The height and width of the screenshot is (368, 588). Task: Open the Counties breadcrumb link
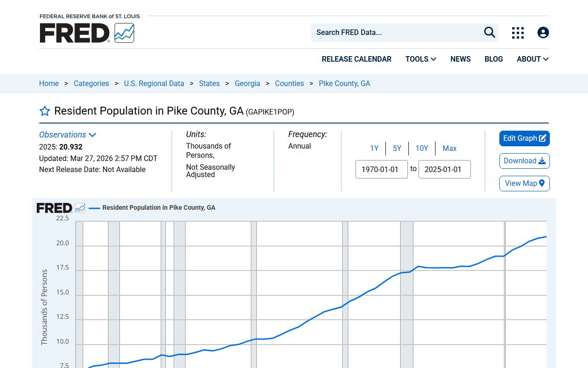click(289, 83)
